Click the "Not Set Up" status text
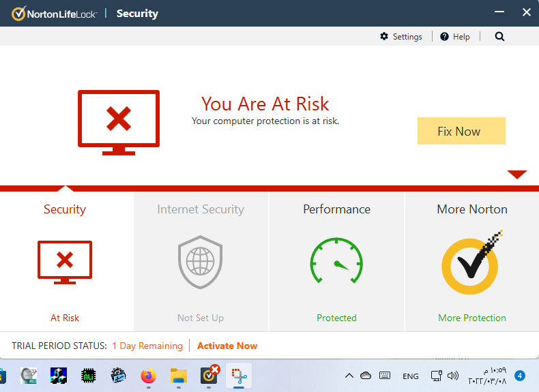 (201, 318)
